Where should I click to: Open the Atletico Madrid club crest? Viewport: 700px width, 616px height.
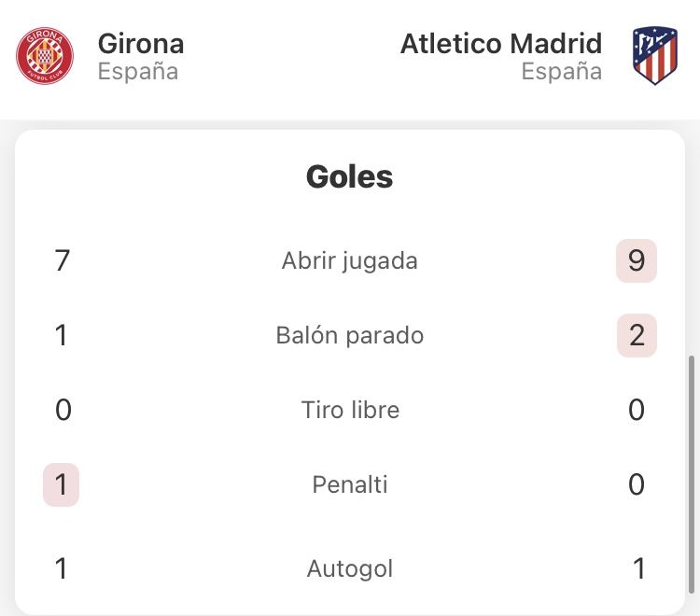(x=655, y=56)
